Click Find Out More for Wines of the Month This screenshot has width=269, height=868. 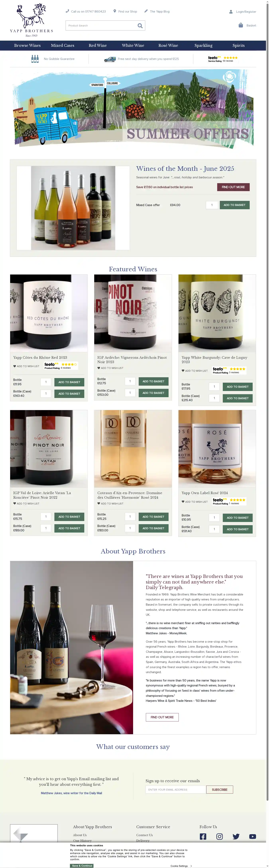(x=233, y=187)
